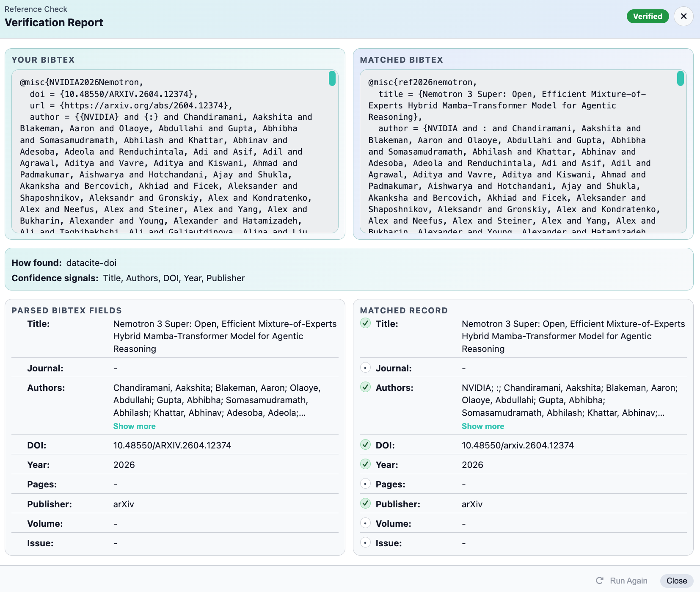Click the parsed Publisher value arXiv
Screen dimensions: 700x592
tap(124, 504)
